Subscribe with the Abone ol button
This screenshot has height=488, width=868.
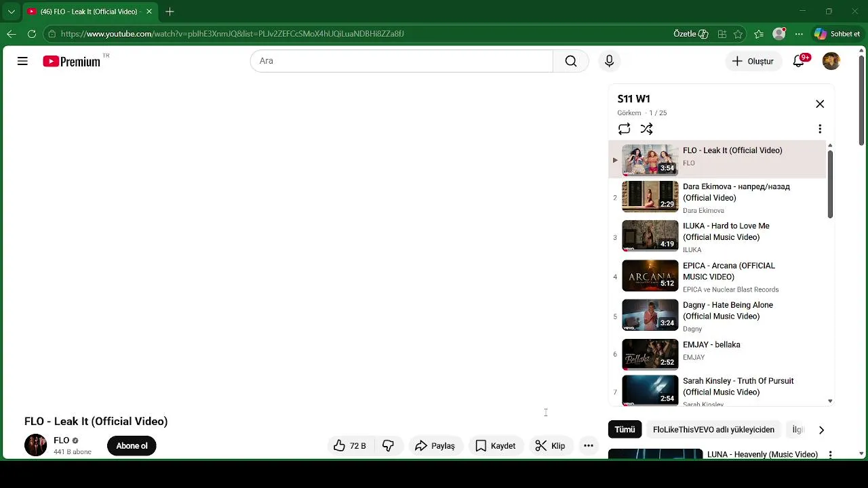(x=132, y=446)
